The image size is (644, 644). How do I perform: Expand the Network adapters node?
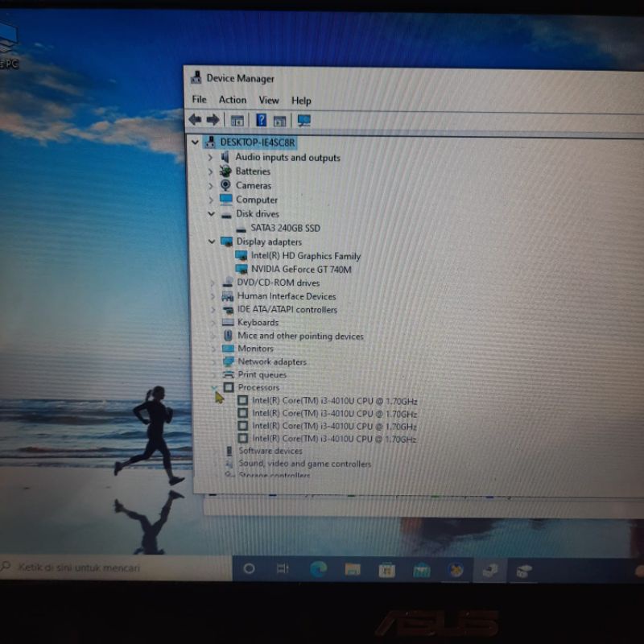pos(213,362)
